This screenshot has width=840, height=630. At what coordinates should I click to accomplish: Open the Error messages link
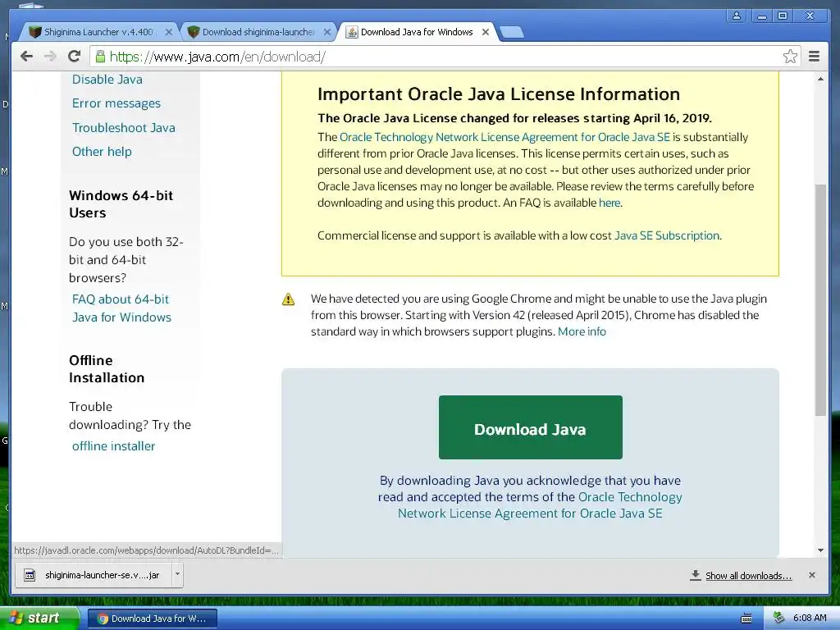tap(116, 103)
